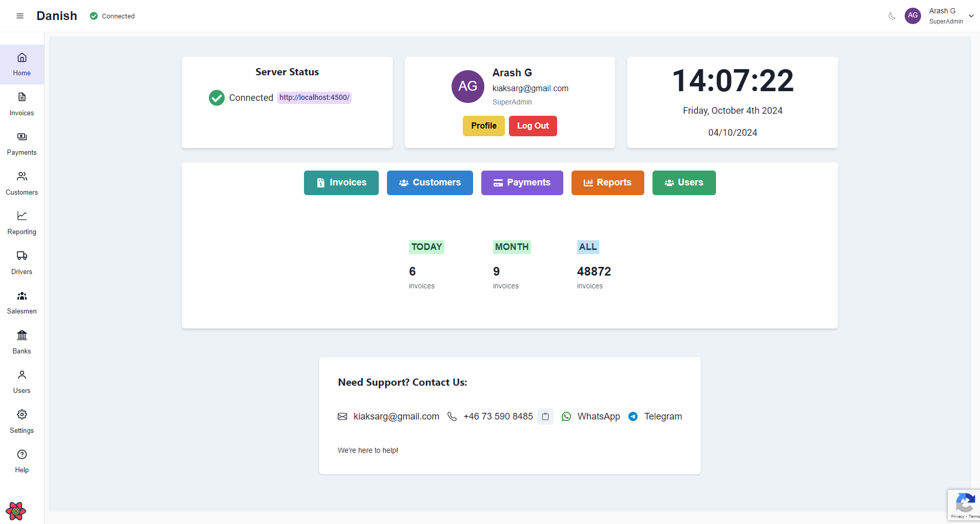Click the red Log Out button
Viewport: 980px width, 524px height.
(x=533, y=126)
